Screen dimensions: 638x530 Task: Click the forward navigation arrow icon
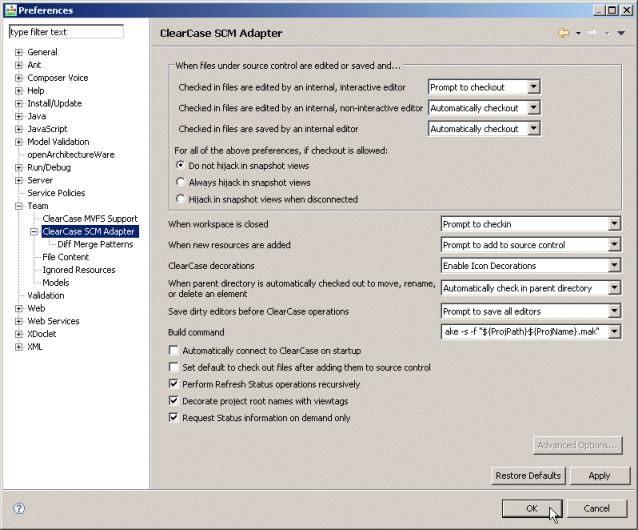coord(592,33)
